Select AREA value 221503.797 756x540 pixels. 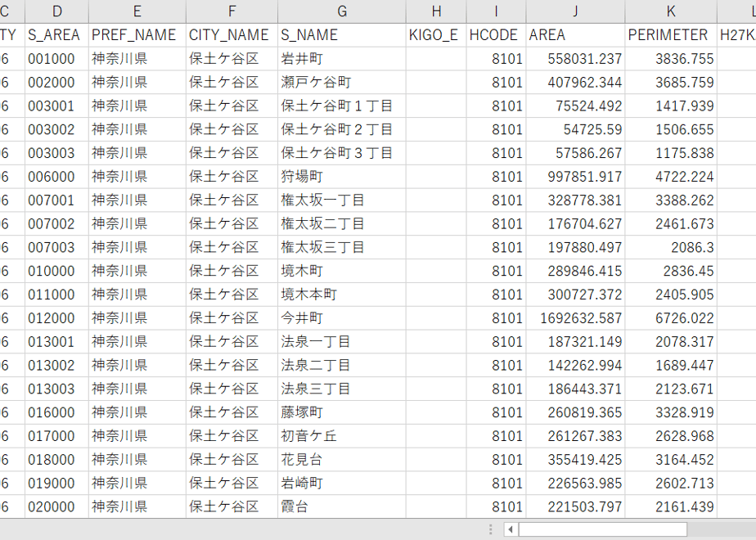[576, 507]
